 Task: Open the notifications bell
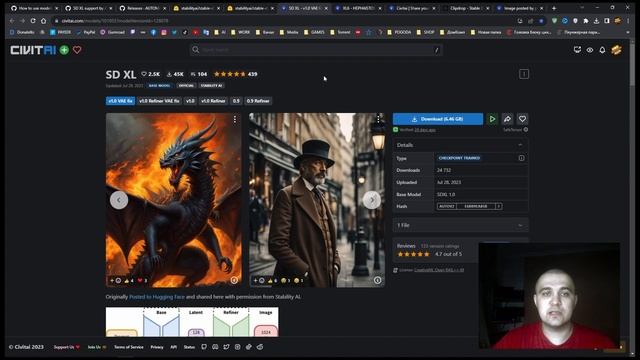[602, 50]
